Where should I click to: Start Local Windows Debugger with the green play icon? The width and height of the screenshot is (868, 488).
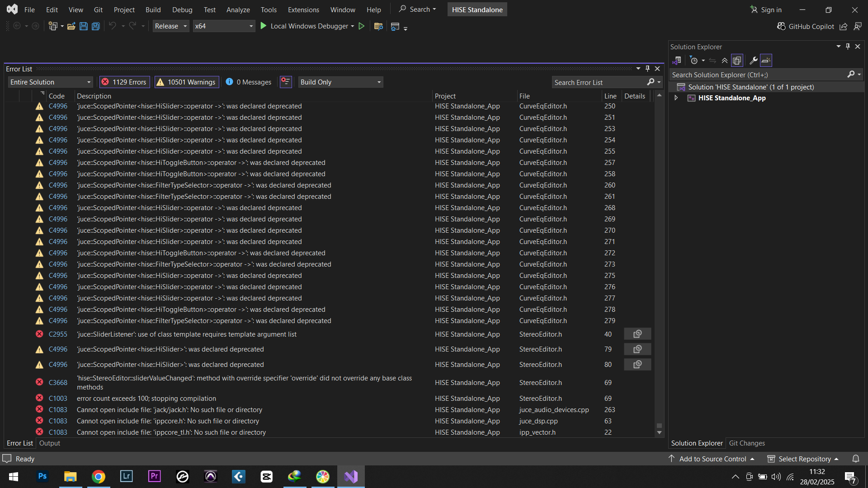coord(264,26)
